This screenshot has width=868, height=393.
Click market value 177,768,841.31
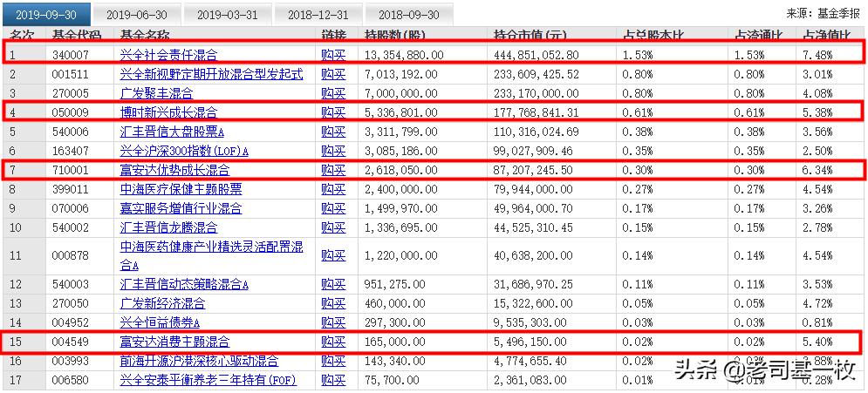[537, 112]
